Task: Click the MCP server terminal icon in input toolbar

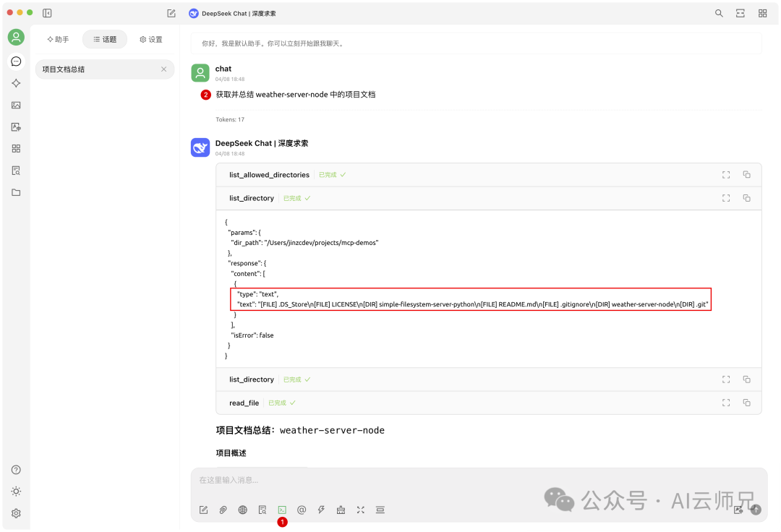Action: click(x=282, y=510)
